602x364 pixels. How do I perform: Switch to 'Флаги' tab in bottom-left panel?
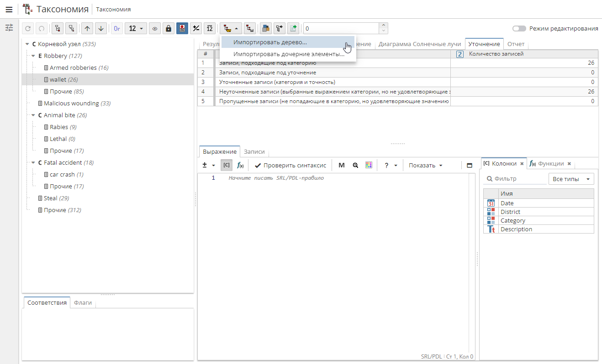[83, 302]
